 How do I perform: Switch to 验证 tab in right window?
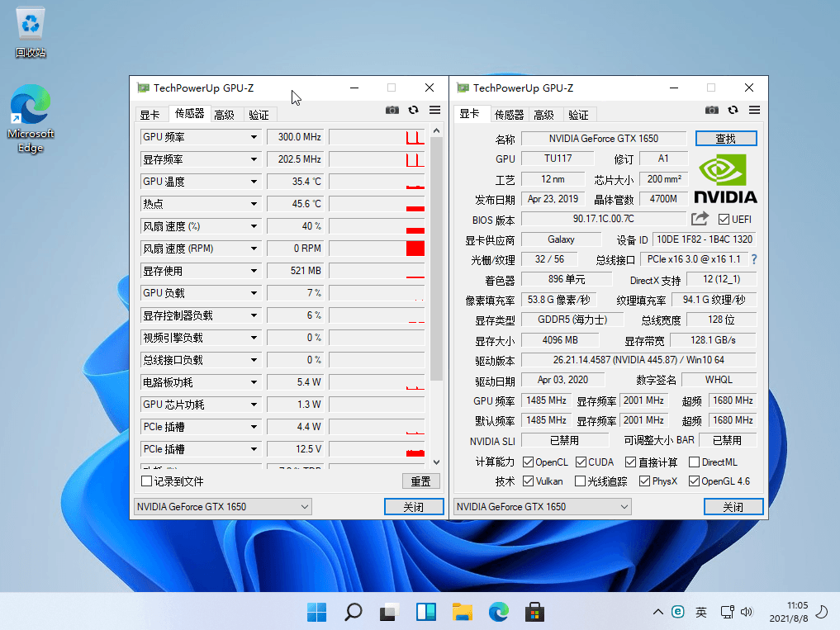578,115
